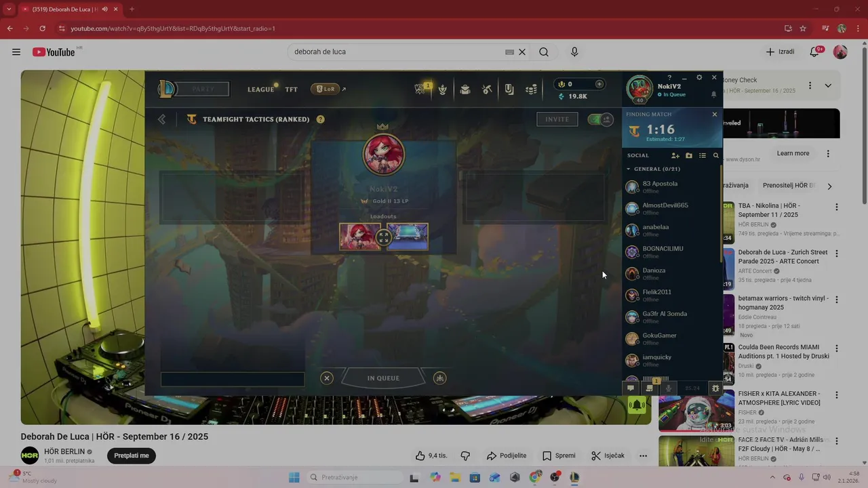Click the Podijelite share button
The image size is (868, 488).
pos(507,455)
